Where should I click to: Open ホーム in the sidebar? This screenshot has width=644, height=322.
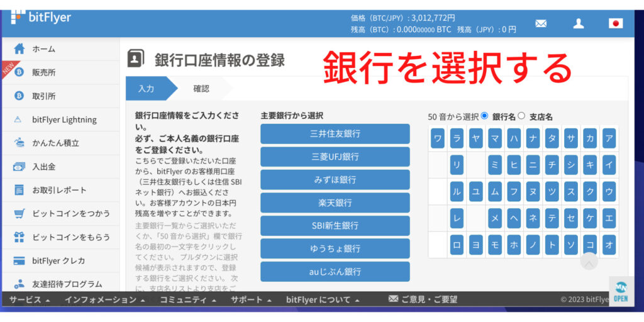(x=61, y=49)
